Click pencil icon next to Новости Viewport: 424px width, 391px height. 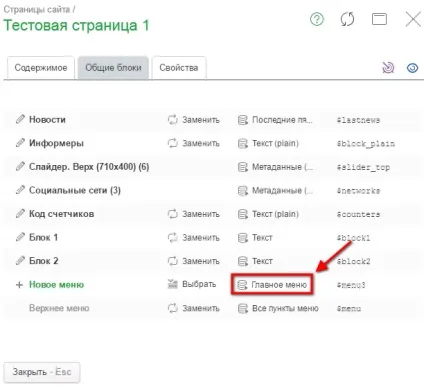click(x=20, y=119)
